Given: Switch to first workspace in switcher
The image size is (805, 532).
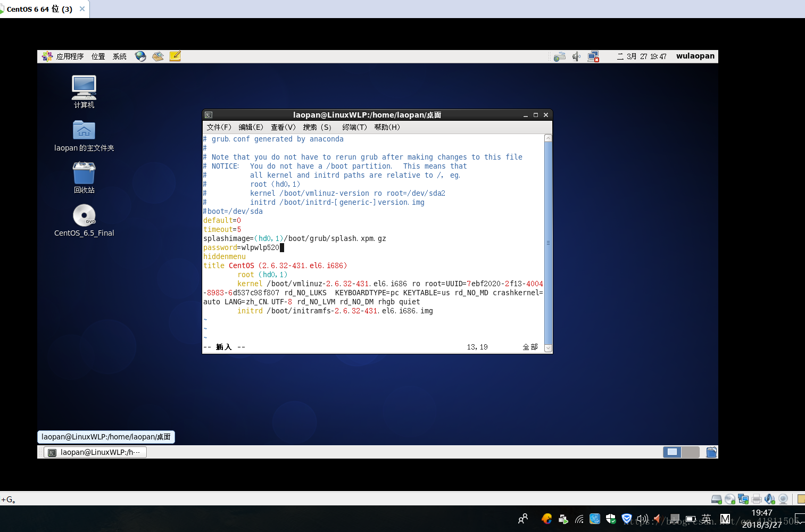Looking at the screenshot, I should 673,452.
